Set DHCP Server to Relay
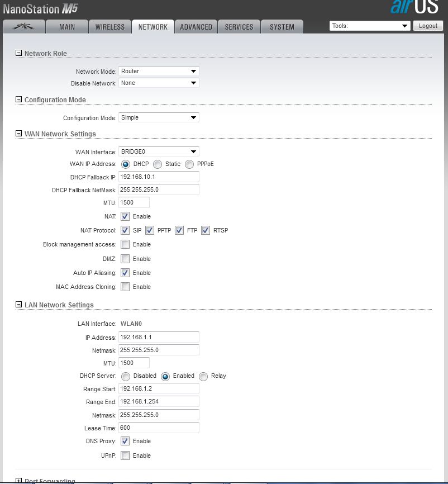 [x=203, y=376]
